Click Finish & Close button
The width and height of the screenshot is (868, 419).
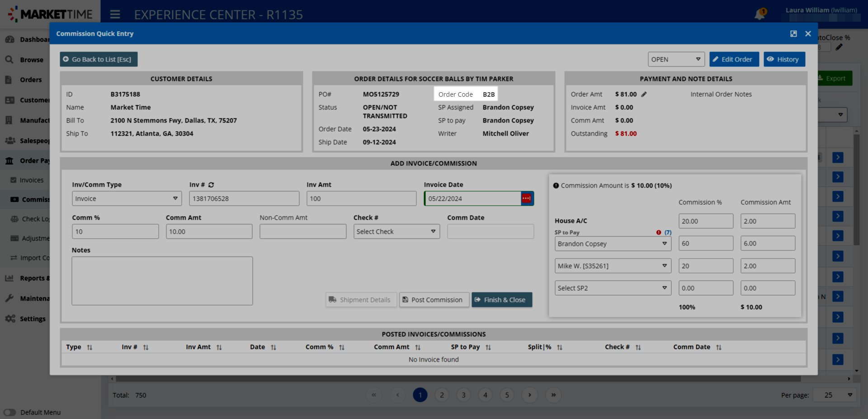[x=502, y=300]
